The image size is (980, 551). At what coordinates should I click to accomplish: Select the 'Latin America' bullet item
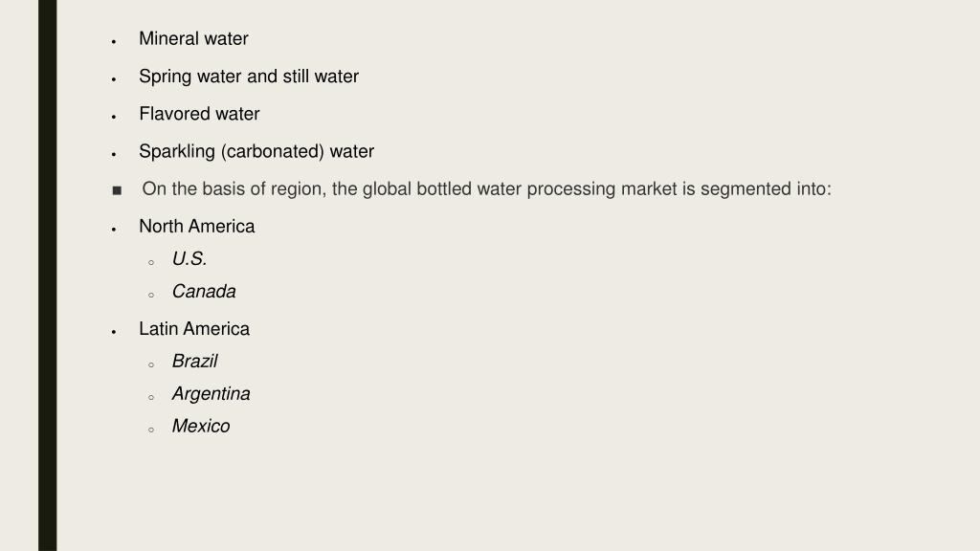click(194, 329)
